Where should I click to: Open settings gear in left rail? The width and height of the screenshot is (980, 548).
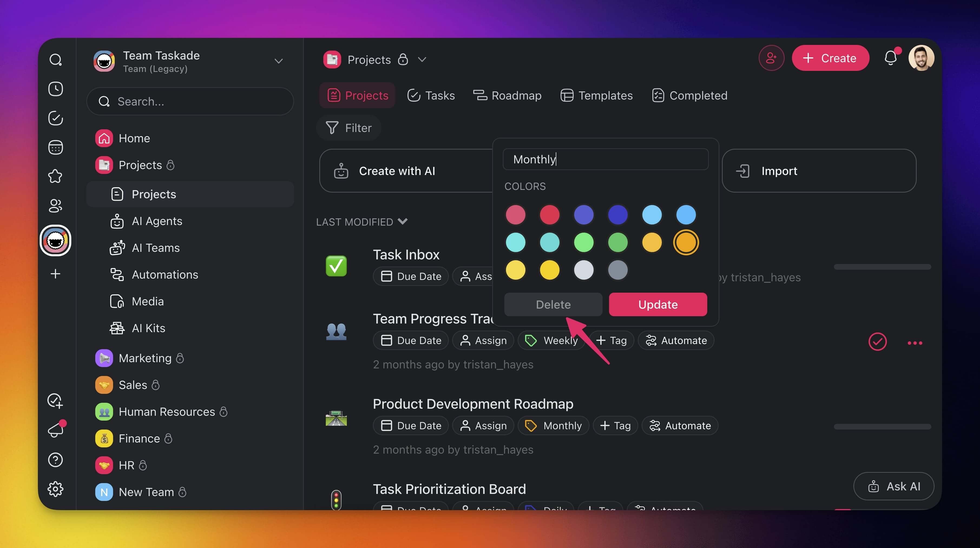click(55, 489)
